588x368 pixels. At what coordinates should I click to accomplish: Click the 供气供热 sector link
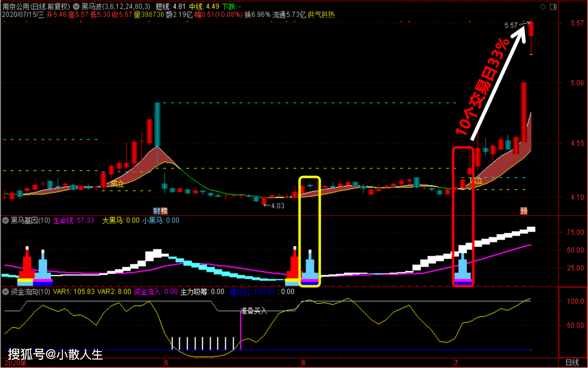click(321, 15)
